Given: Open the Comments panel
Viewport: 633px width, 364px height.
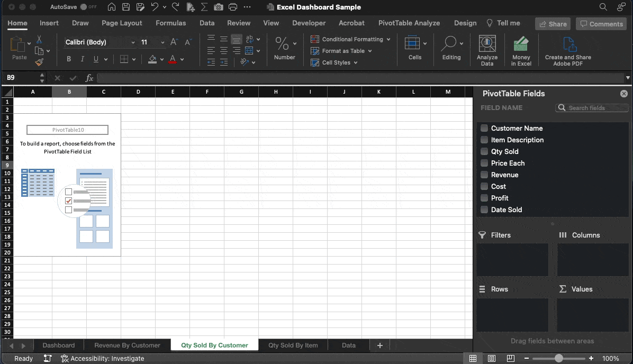Looking at the screenshot, I should click(601, 24).
